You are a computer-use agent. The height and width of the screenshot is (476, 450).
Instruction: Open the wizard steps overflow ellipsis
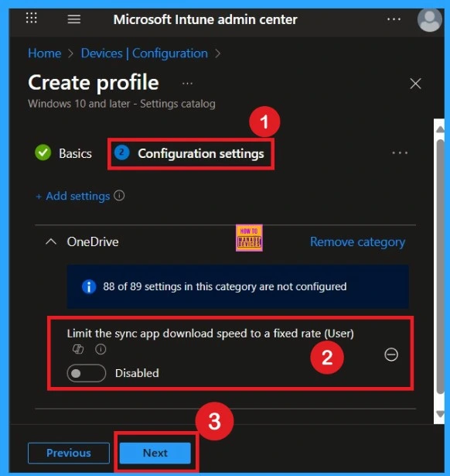tap(400, 152)
